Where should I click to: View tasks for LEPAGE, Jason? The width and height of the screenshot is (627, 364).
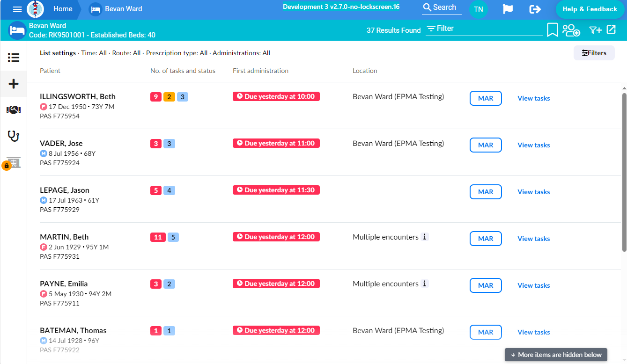[533, 192]
